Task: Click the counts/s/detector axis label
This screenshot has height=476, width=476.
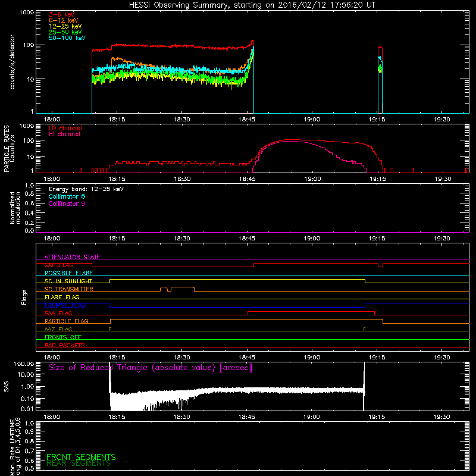Action: 12,62
